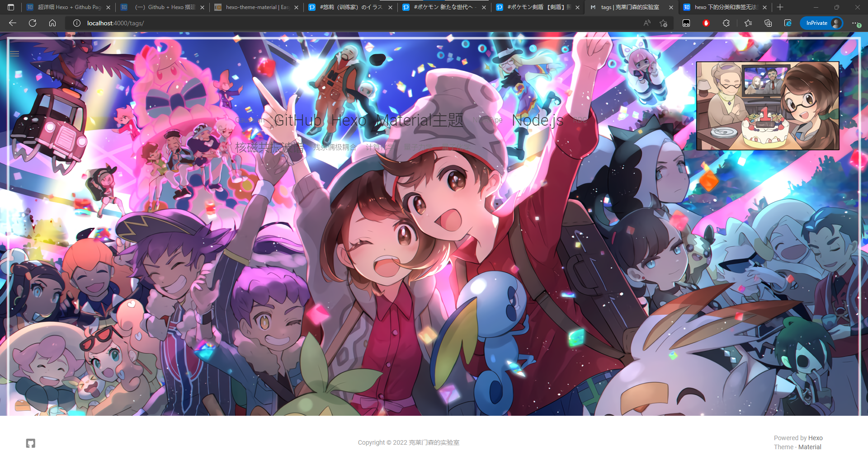Open a new browser tab

coord(780,7)
